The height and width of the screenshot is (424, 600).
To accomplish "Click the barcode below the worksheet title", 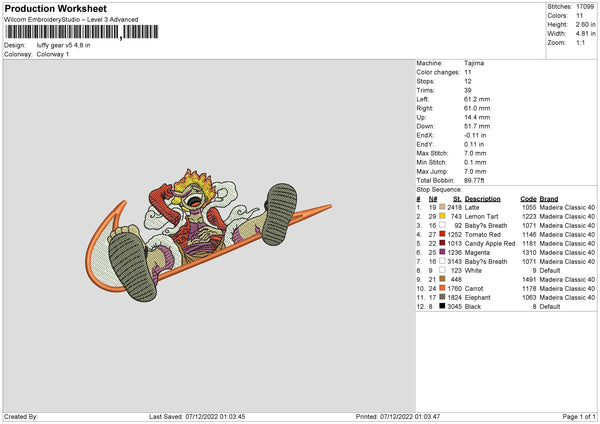I will coord(81,32).
